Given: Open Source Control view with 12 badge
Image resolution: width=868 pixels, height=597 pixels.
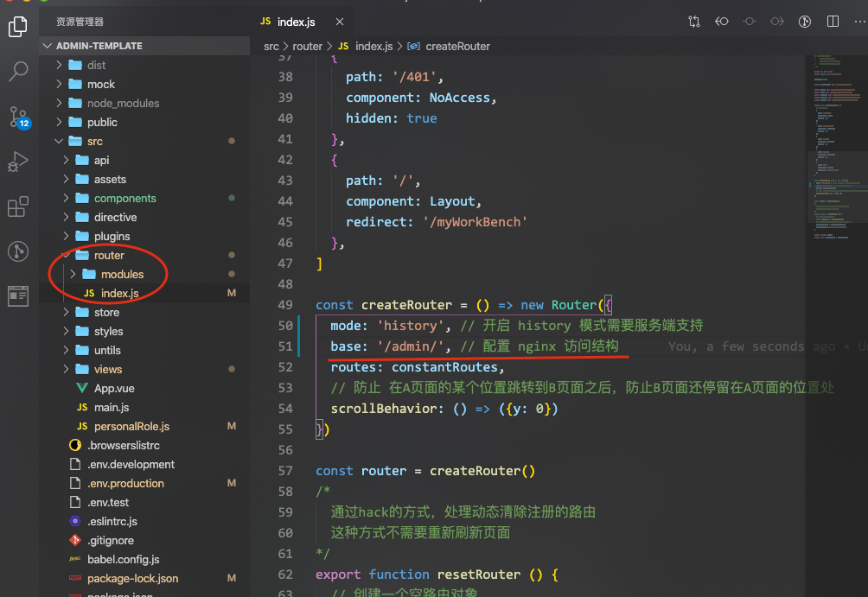Looking at the screenshot, I should tap(19, 117).
